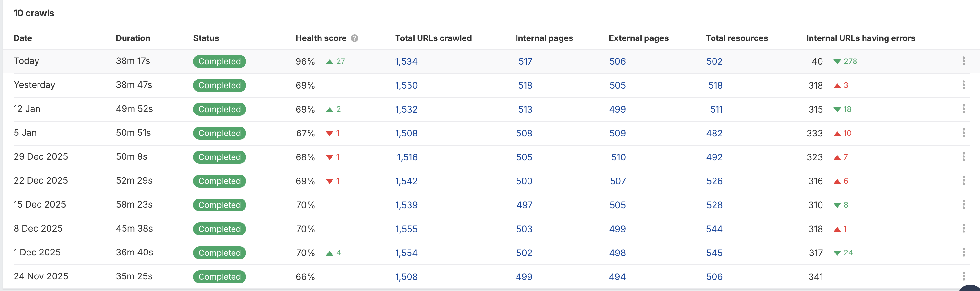Open 1,508 URLs crawled for 24 Nov 2025
The width and height of the screenshot is (980, 291).
[x=406, y=276]
